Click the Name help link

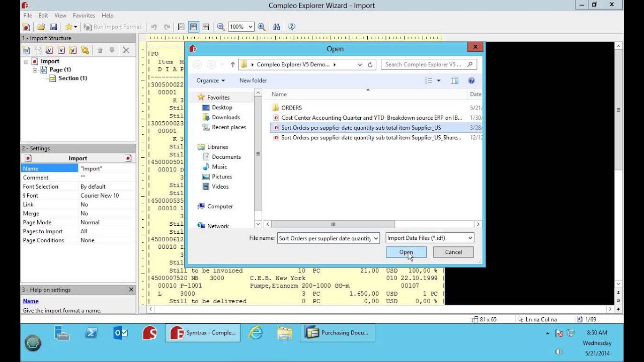click(x=31, y=301)
